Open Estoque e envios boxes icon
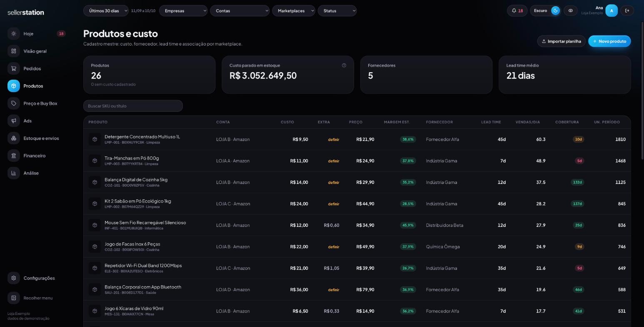Screen dimensions: 644x327 14,138
